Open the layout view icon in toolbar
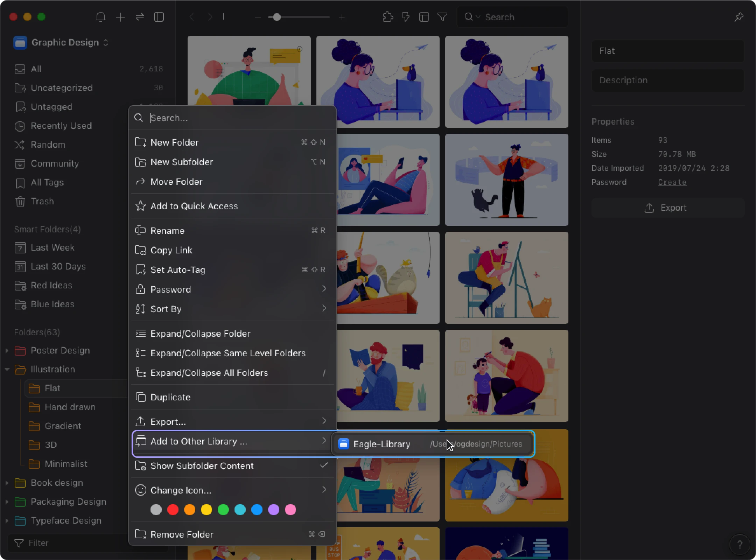Viewport: 756px width, 560px height. [424, 17]
